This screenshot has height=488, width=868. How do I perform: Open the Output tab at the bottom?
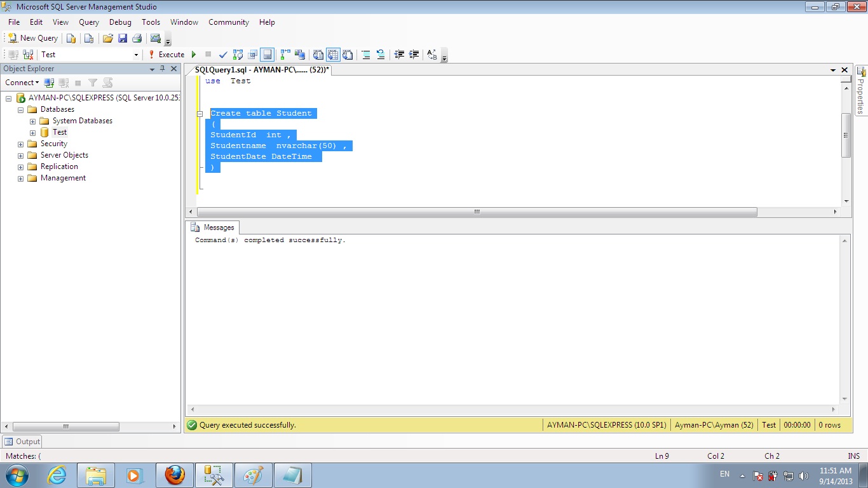click(x=22, y=442)
